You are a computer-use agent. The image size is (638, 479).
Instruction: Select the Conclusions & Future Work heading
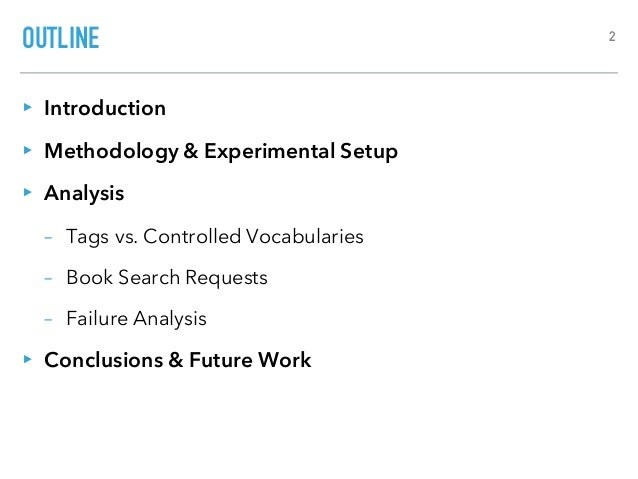(178, 360)
